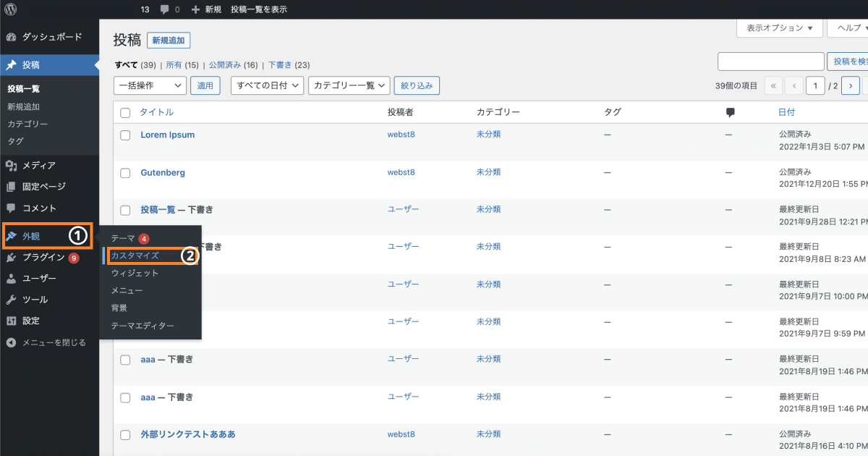Screen dimensions: 868x456
Task: Click the comments bubble in the admin bar
Action: pos(165,9)
